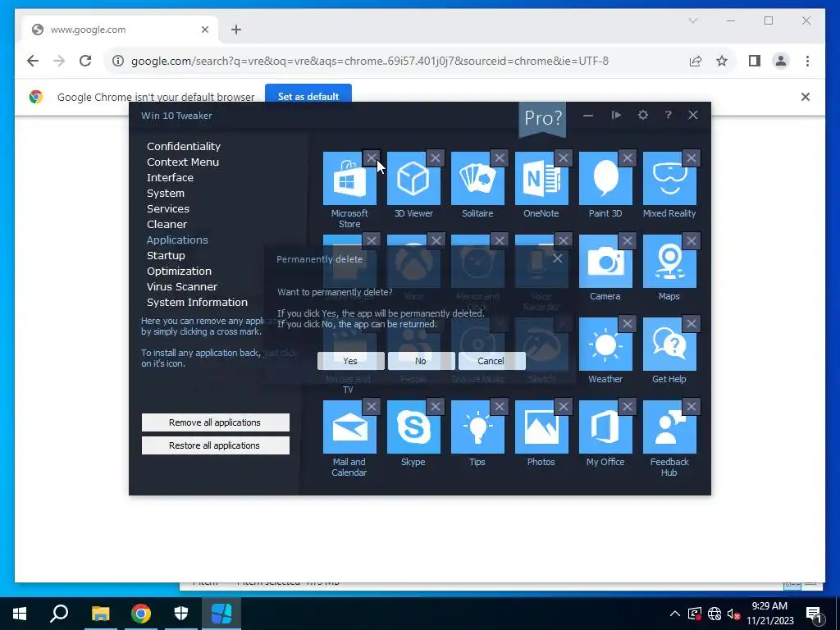Click the Microsoft Store app tile
The width and height of the screenshot is (840, 630).
349,178
